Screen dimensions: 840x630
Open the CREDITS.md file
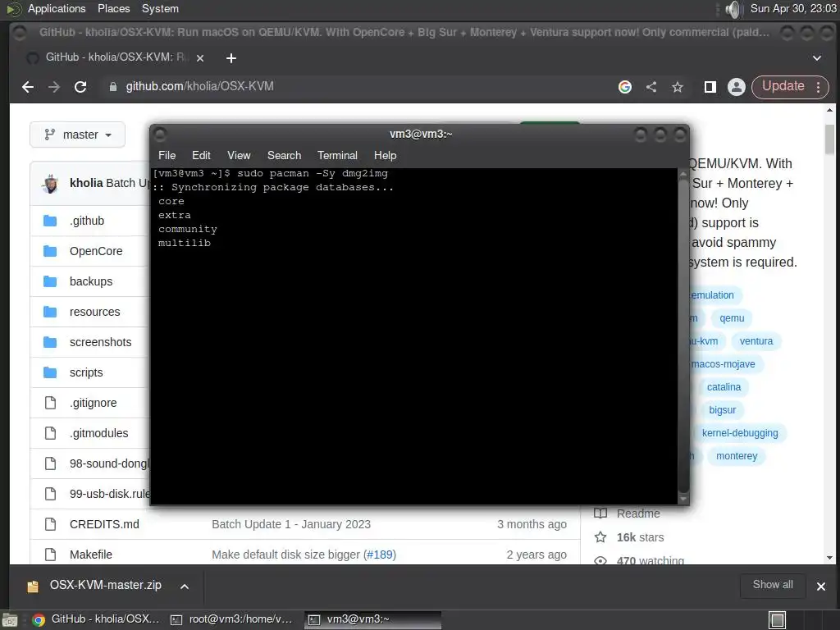[x=104, y=524]
